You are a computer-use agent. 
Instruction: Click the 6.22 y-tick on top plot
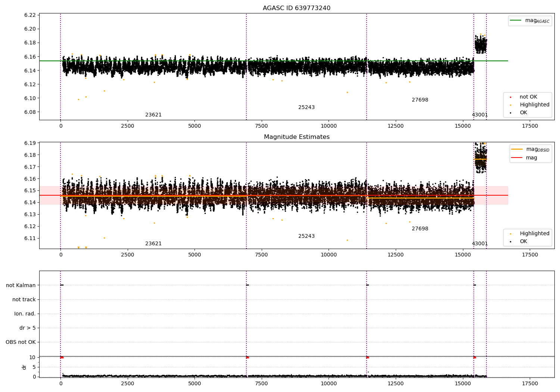tap(30, 15)
